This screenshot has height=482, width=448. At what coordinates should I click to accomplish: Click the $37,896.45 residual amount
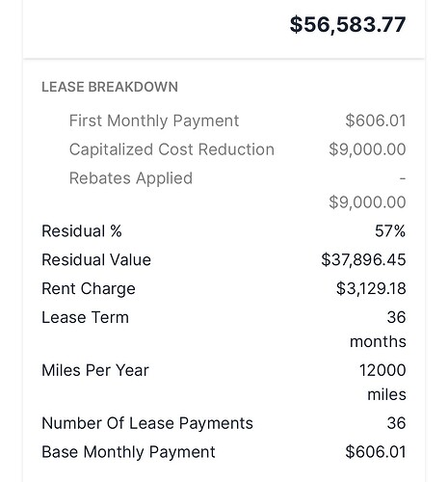[363, 259]
